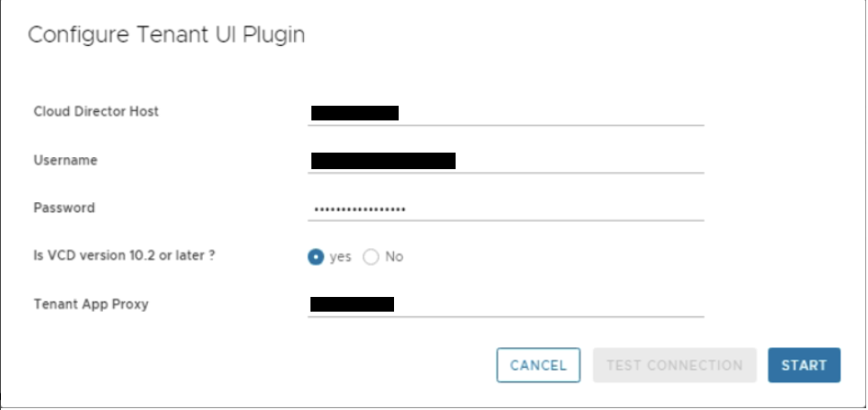Click the redacted Username value
868x410 pixels.
pos(383,161)
